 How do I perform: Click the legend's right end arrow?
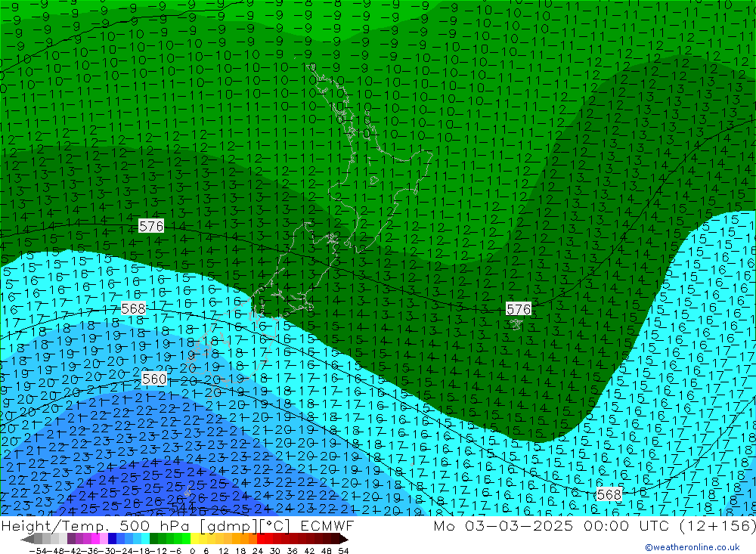pos(343,539)
